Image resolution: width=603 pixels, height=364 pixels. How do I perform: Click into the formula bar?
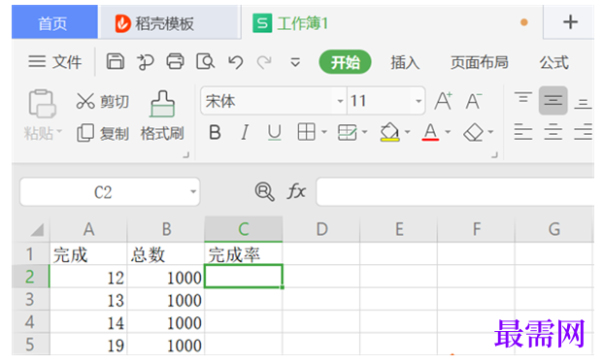pos(455,192)
